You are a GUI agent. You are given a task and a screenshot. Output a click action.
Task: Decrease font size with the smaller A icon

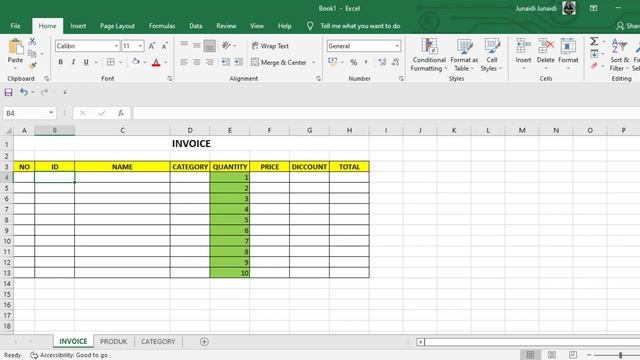coord(164,46)
